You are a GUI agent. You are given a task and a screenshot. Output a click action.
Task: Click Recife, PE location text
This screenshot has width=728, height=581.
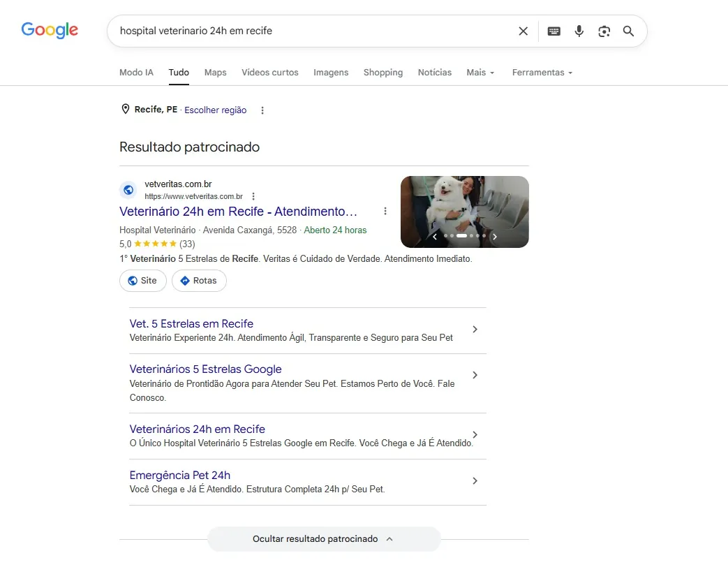[x=156, y=110]
